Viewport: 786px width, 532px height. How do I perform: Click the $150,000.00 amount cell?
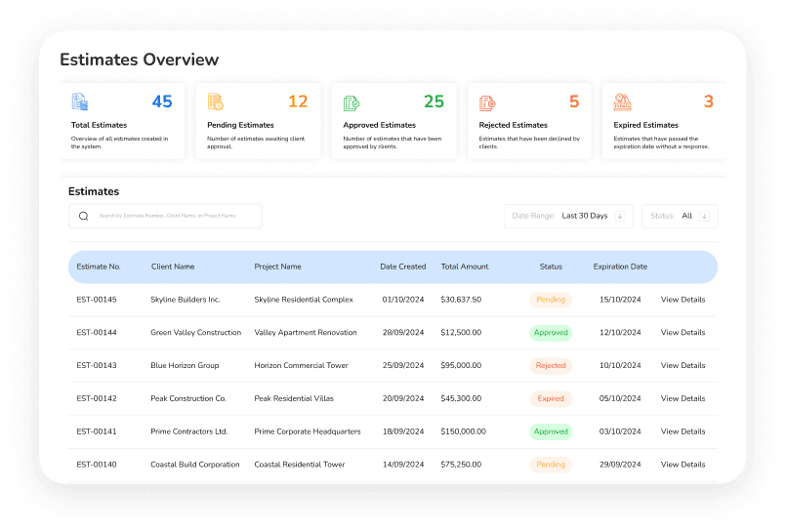(x=463, y=431)
